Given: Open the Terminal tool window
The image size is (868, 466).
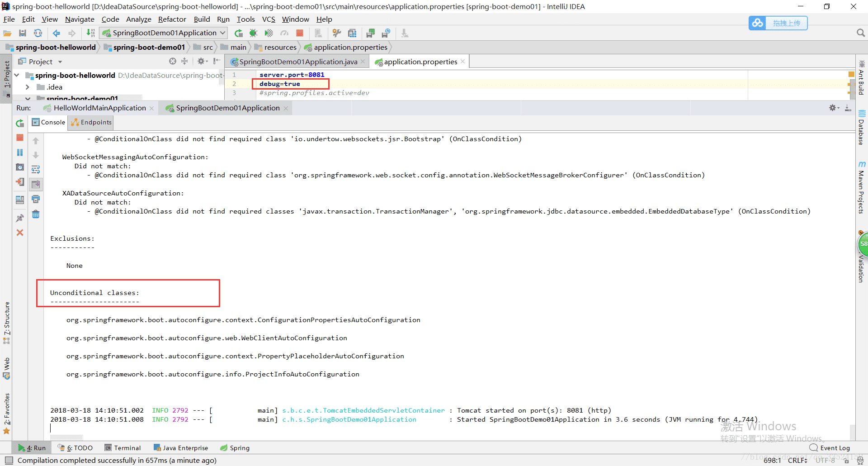Looking at the screenshot, I should tap(123, 448).
